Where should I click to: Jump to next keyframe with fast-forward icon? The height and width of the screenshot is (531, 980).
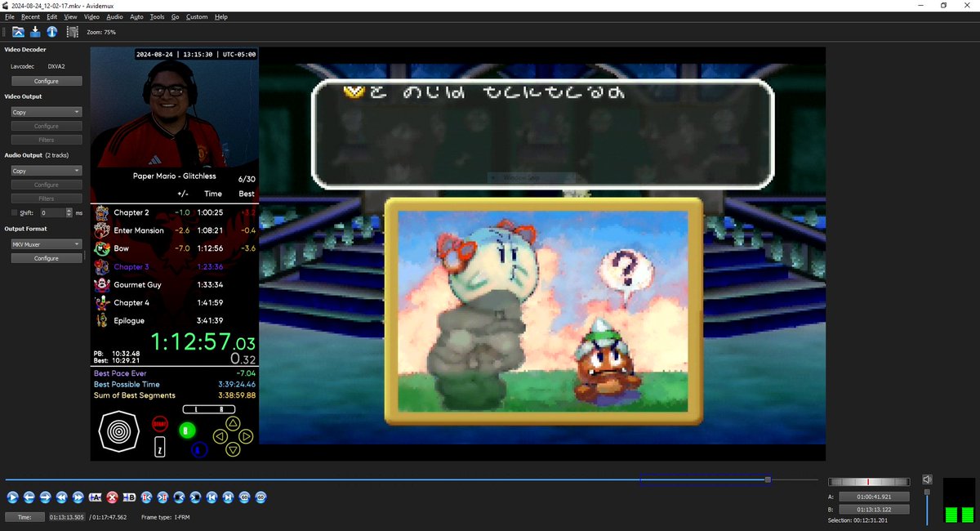click(x=78, y=497)
